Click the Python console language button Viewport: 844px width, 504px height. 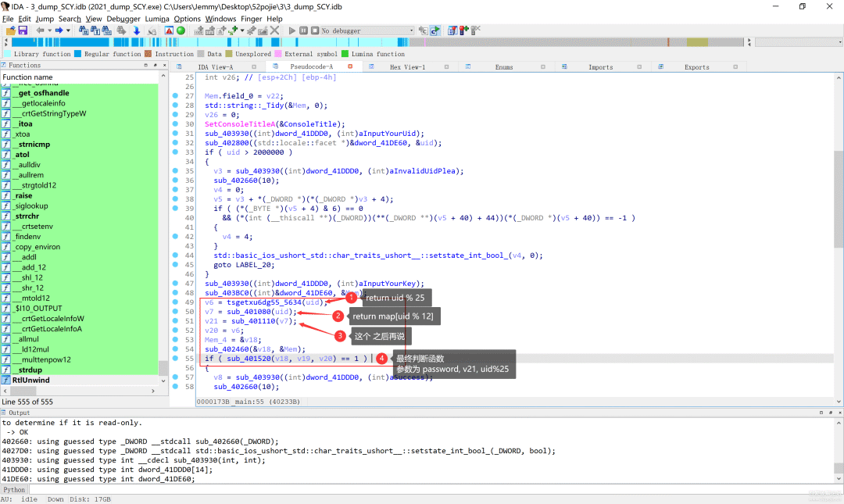(x=14, y=490)
